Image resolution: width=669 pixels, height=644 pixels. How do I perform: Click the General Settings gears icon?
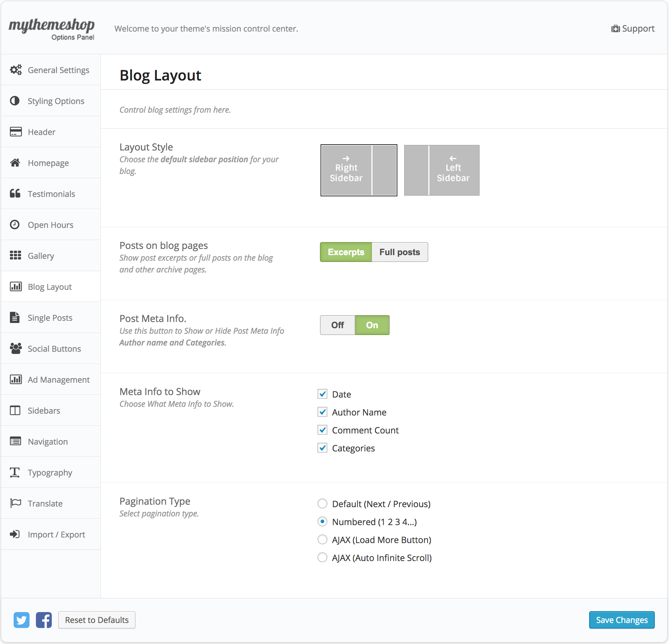(15, 70)
